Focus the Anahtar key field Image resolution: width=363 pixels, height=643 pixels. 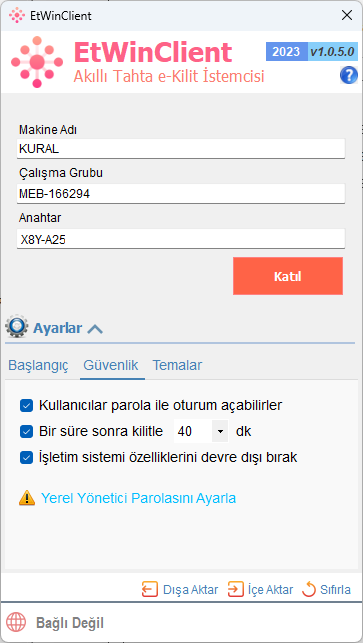click(181, 239)
